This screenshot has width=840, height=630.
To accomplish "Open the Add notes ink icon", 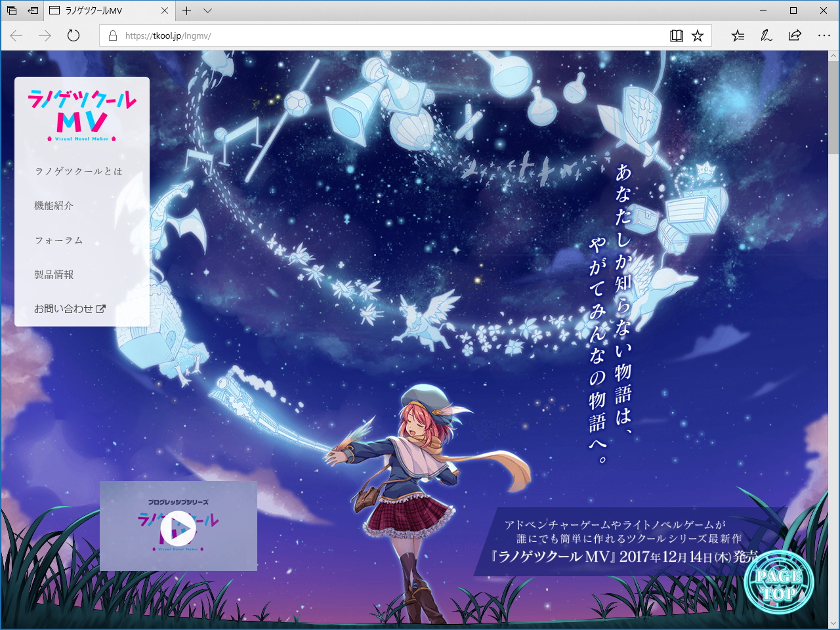I will (766, 35).
